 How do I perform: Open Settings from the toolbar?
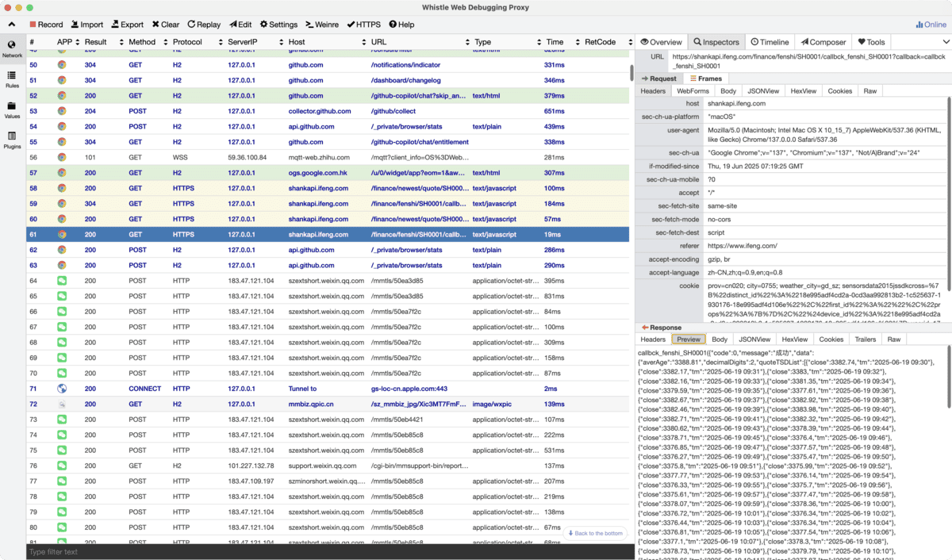278,25
